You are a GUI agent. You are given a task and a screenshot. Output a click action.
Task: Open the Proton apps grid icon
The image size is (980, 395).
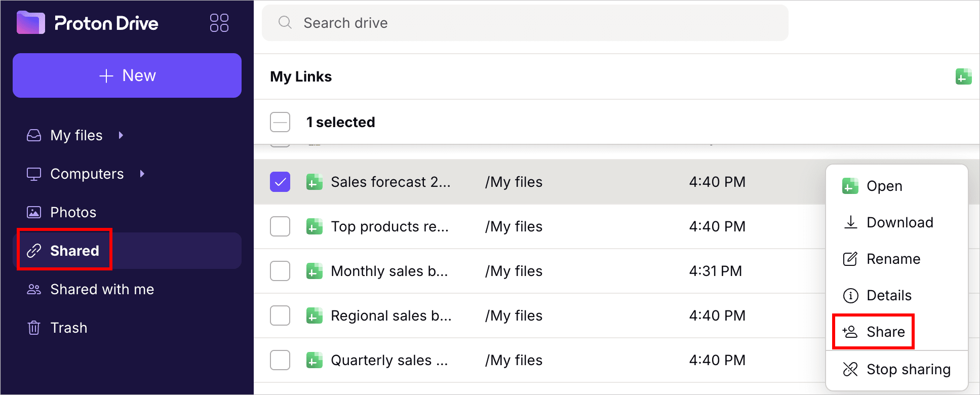(219, 23)
